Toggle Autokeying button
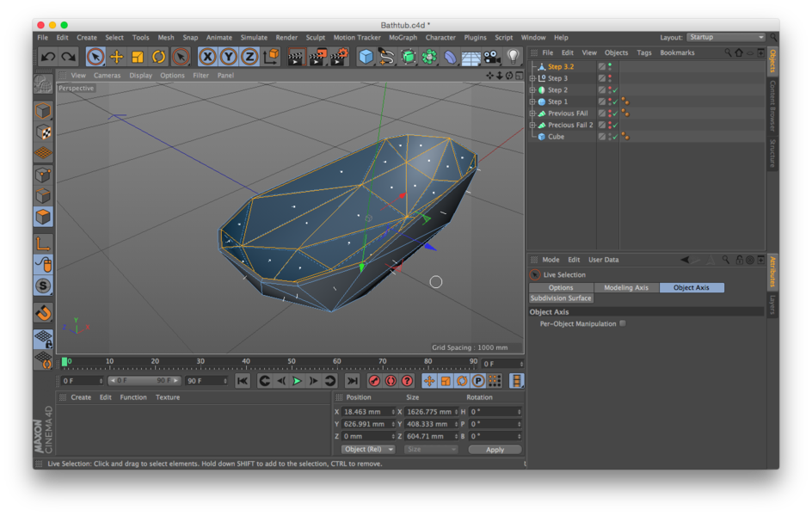Screen dimensions: 812x516 pos(391,381)
